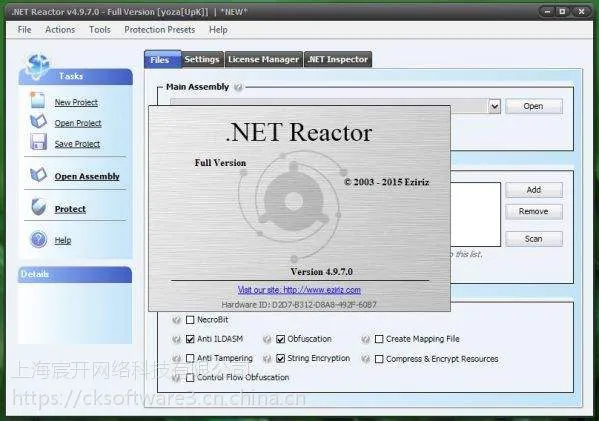Switch to the Files tab
The width and height of the screenshot is (599, 421).
click(x=162, y=60)
